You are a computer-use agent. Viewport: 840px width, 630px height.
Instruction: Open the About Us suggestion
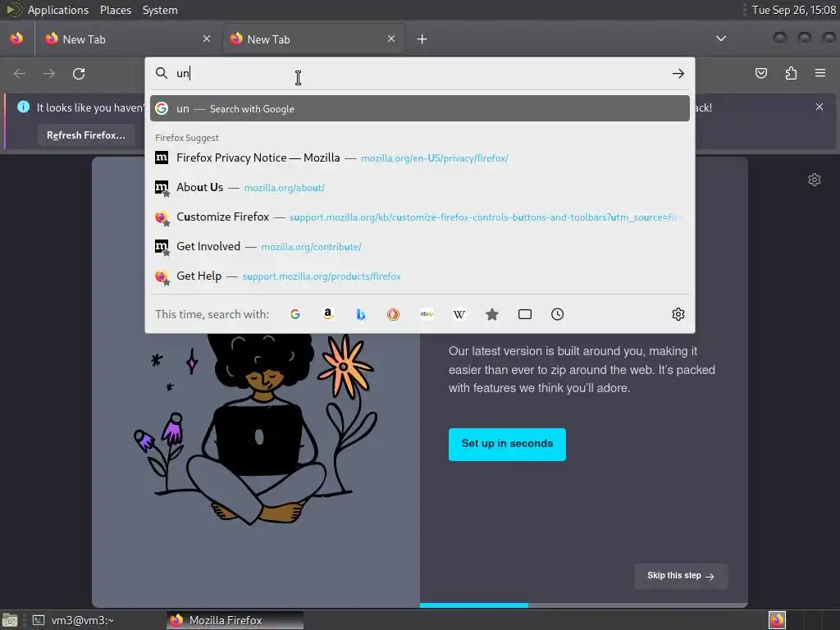[x=420, y=188]
